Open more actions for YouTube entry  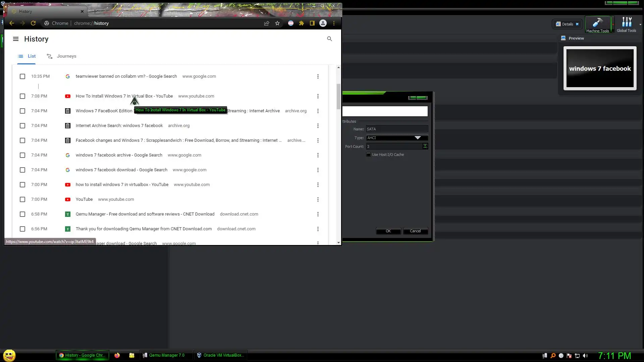(x=318, y=199)
